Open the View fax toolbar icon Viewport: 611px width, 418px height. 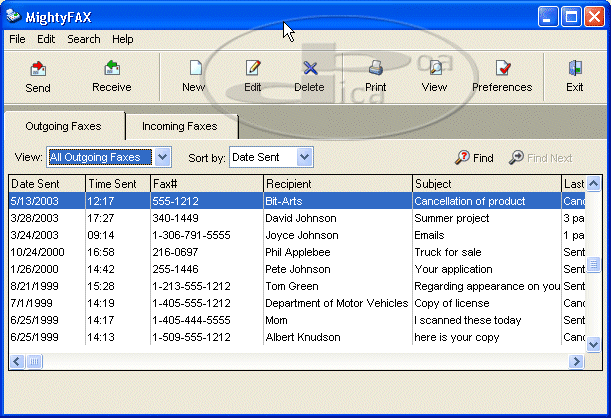[434, 75]
